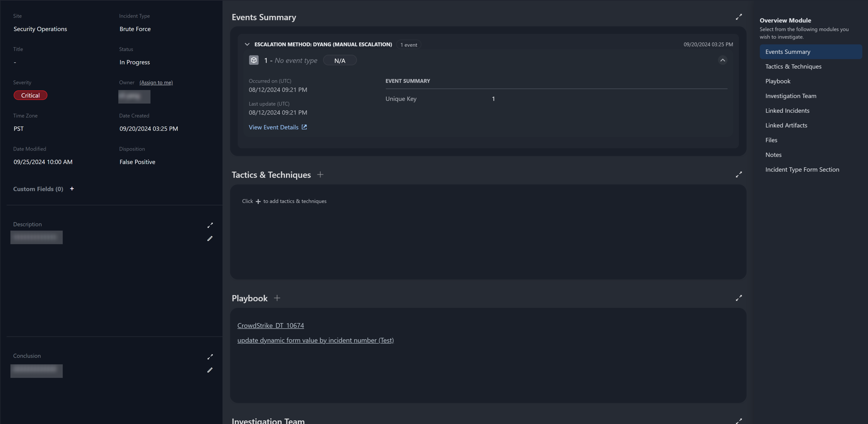This screenshot has width=868, height=424.
Task: Add a custom field with plus icon
Action: [x=72, y=188]
